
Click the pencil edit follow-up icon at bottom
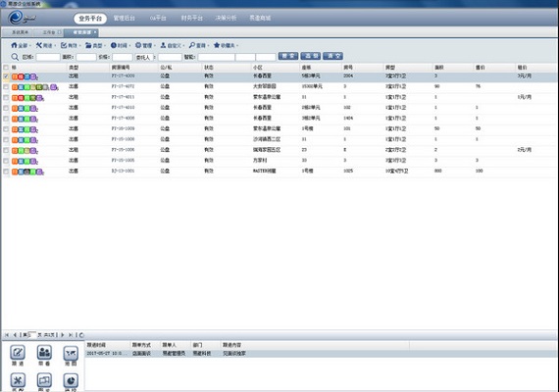[x=18, y=353]
